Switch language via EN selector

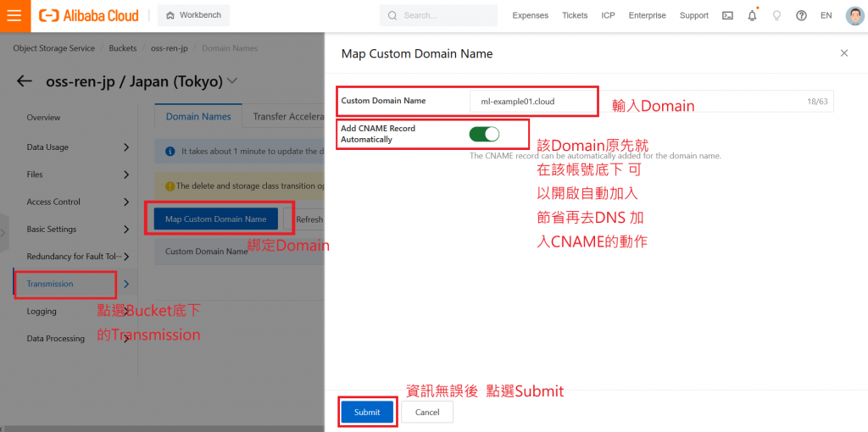click(826, 15)
